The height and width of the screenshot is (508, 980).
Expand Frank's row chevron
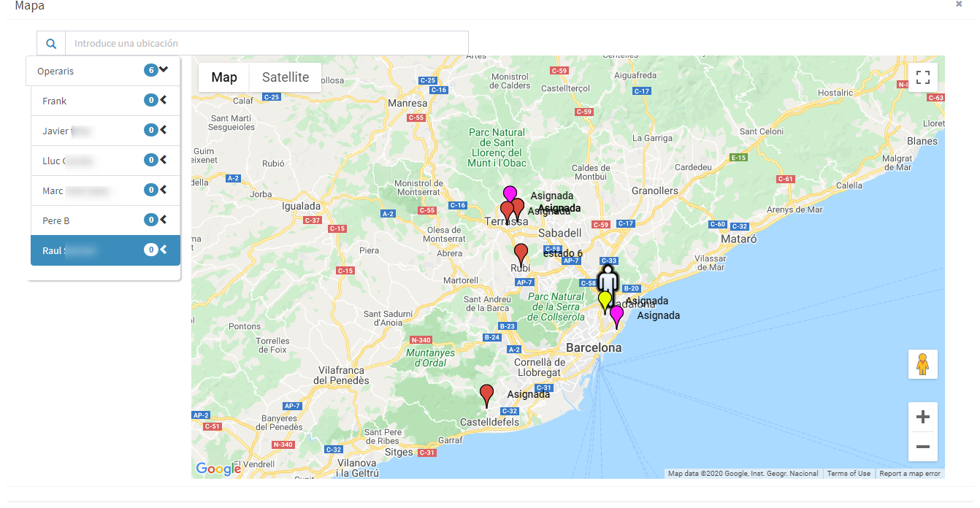point(164,100)
